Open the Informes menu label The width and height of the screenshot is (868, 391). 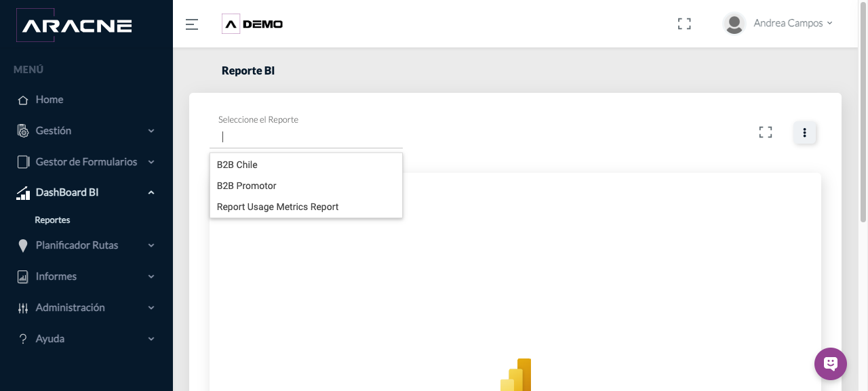pos(56,276)
